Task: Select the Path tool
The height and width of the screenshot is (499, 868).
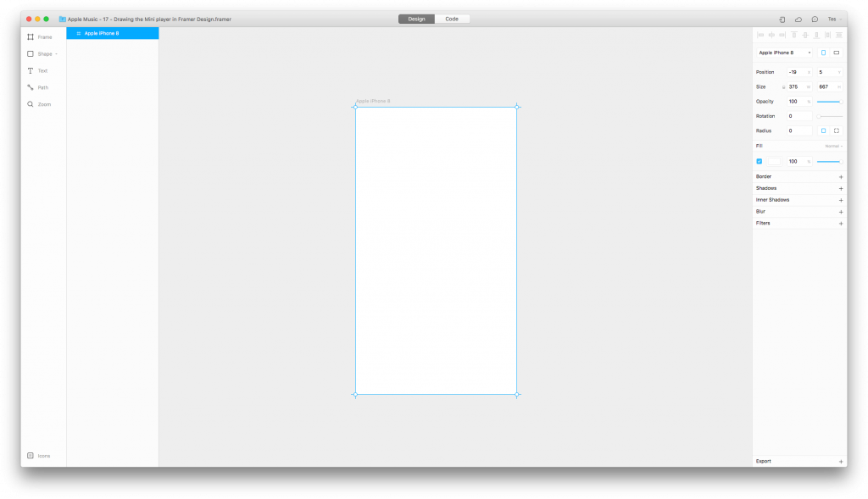Action: 38,87
